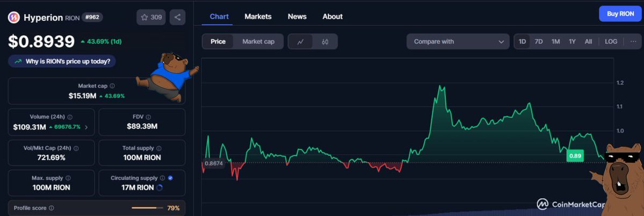Open Volume (24h) info icon

pos(70,117)
